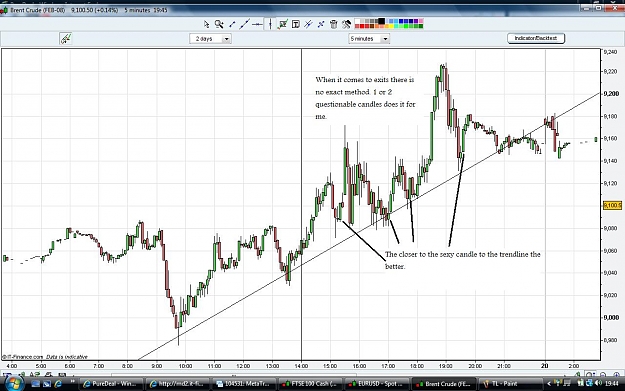Select the blue cross marker tool
Image resolution: width=625 pixels, height=391 pixels.
click(321, 24)
